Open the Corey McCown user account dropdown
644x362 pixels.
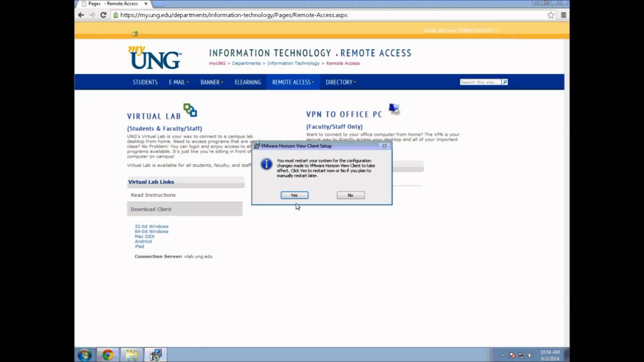click(x=460, y=31)
